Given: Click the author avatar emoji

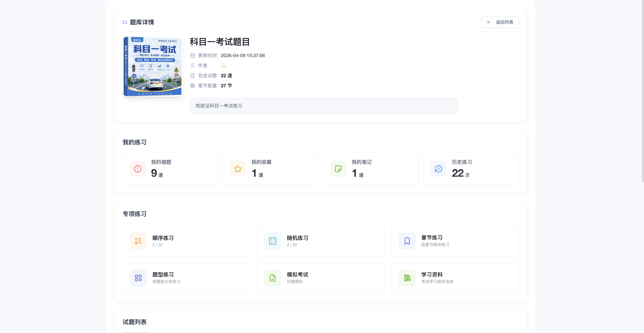Looking at the screenshot, I should 223,66.
